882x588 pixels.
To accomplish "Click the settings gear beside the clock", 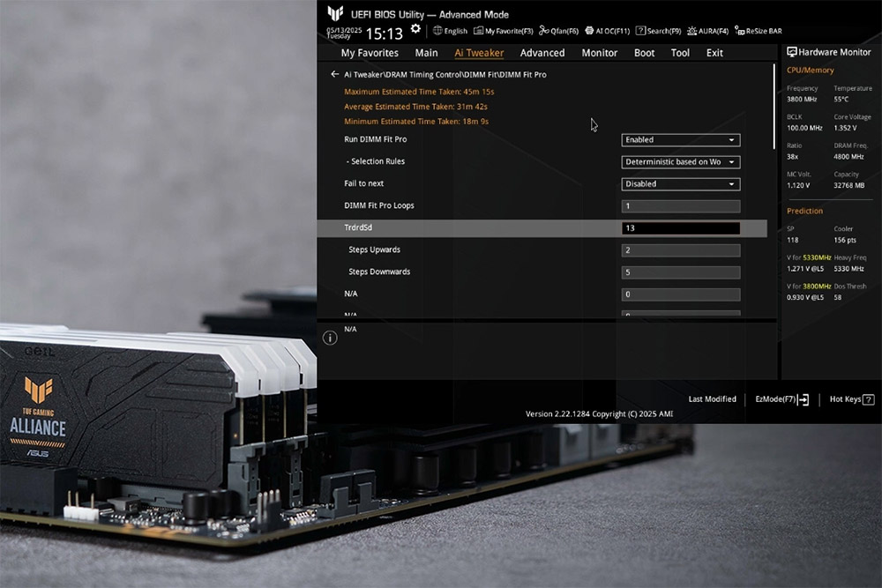I will [415, 27].
